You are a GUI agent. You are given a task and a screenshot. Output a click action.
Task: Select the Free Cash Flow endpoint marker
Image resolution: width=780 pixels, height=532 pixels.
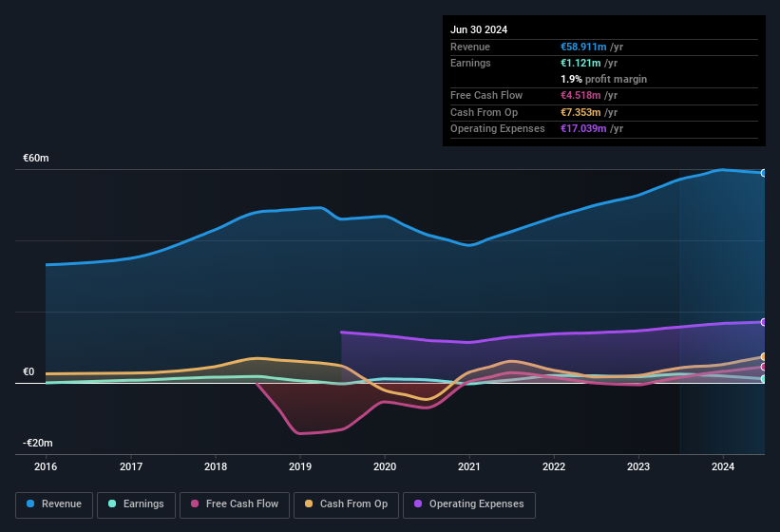[x=764, y=367]
